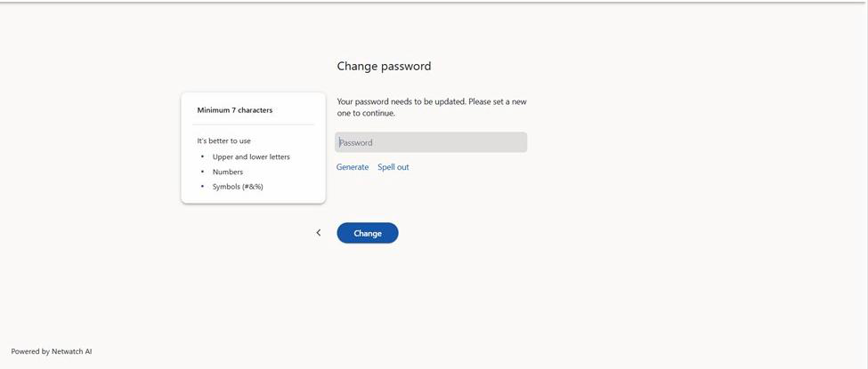Viewport: 868px width, 369px height.
Task: Click the bullet dot beside Upper and lower letters
Action: click(x=202, y=156)
